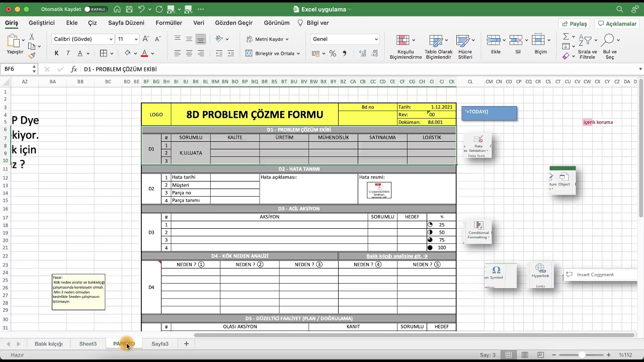Click the Home icon in title bar
Viewport: 644px width, 362px height.
point(117,9)
